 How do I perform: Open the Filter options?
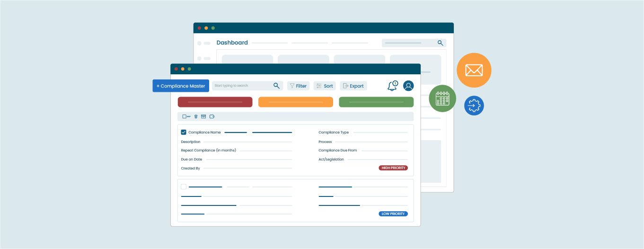click(298, 86)
